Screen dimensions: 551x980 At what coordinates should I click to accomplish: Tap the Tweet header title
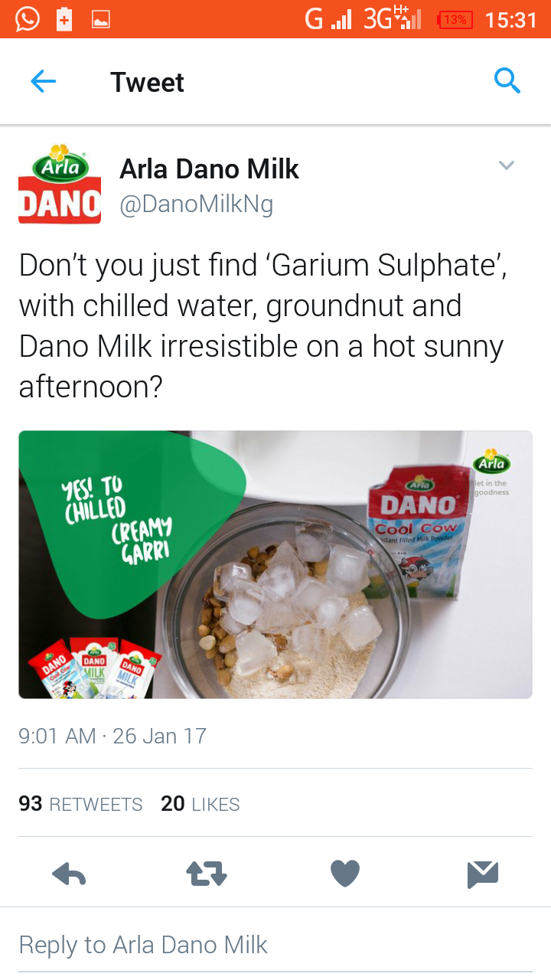click(147, 82)
